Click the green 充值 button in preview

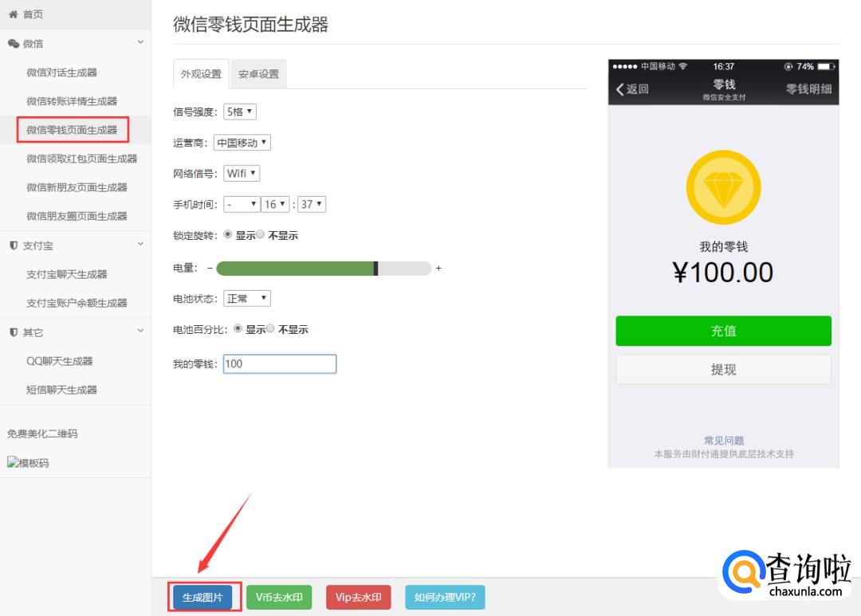(x=723, y=331)
